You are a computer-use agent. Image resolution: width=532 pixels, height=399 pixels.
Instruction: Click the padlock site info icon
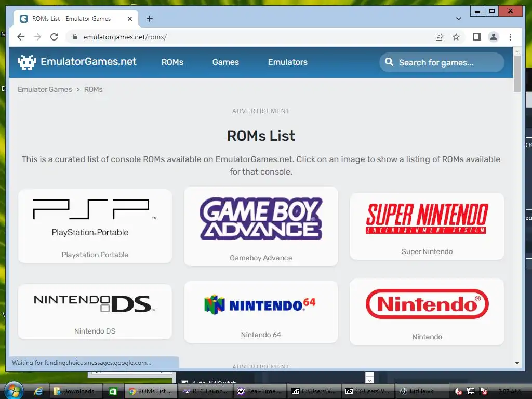(75, 37)
